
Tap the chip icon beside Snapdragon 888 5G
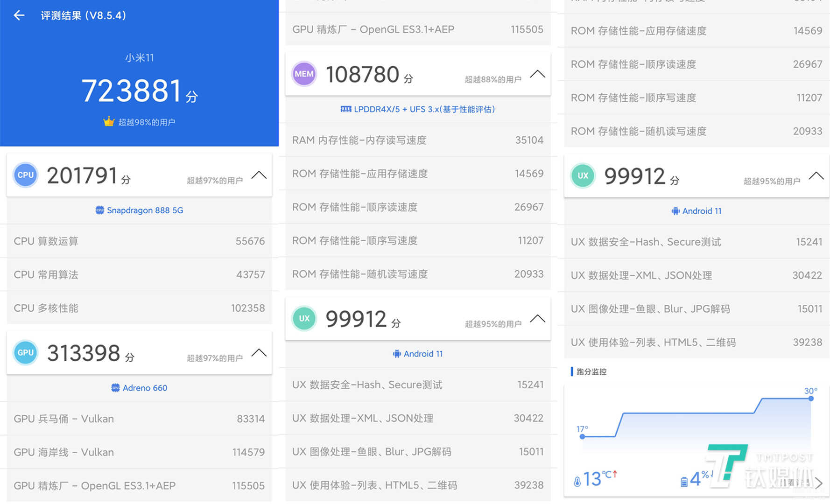click(x=99, y=210)
